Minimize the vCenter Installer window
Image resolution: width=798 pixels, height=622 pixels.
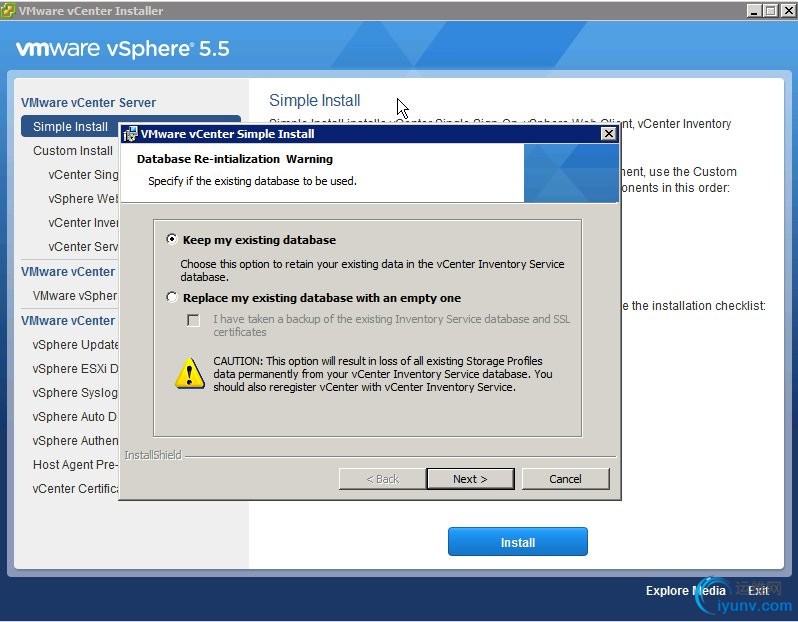754,10
